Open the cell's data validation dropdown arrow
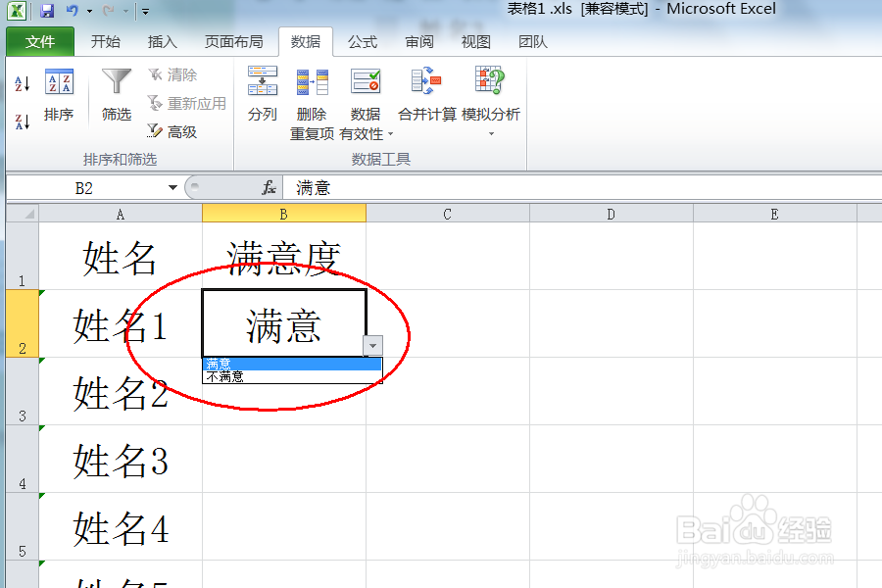Viewport: 882px width, 588px height. (x=372, y=346)
